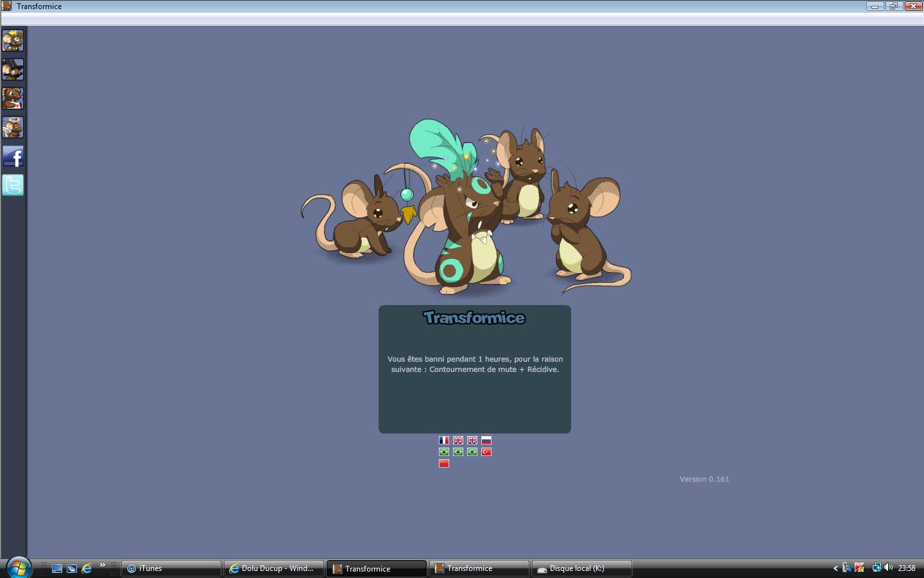The image size is (924, 578).
Task: Switch to the iTunes taskbar button
Action: pos(171,568)
